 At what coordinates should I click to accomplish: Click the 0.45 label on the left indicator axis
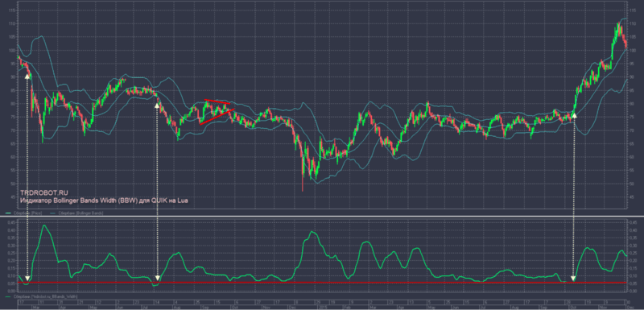[12, 222]
